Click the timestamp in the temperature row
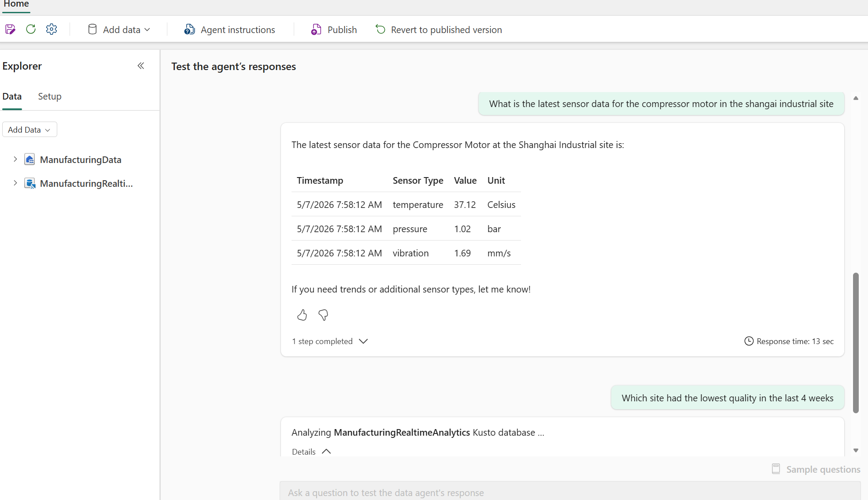The image size is (868, 500). [339, 204]
